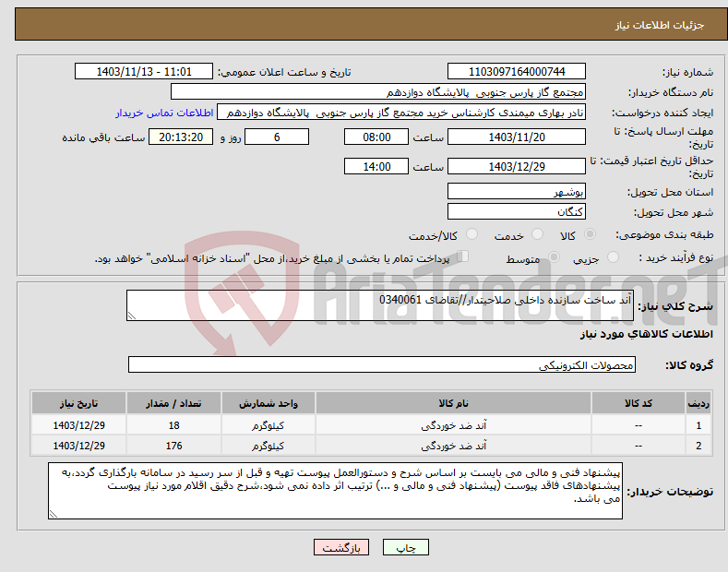The height and width of the screenshot is (572, 728).
Task: Click the اطلاعات کالاهای مورد نیاز heading
Action: [646, 334]
